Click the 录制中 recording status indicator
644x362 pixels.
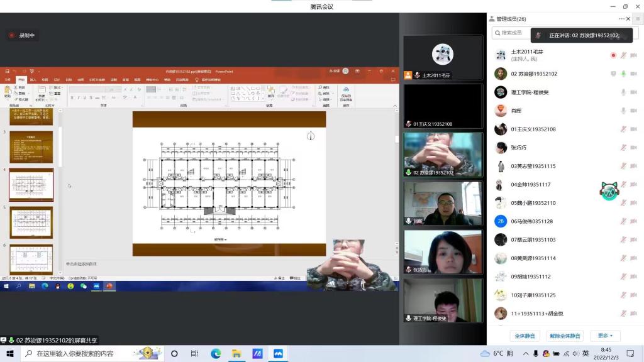click(x=21, y=36)
